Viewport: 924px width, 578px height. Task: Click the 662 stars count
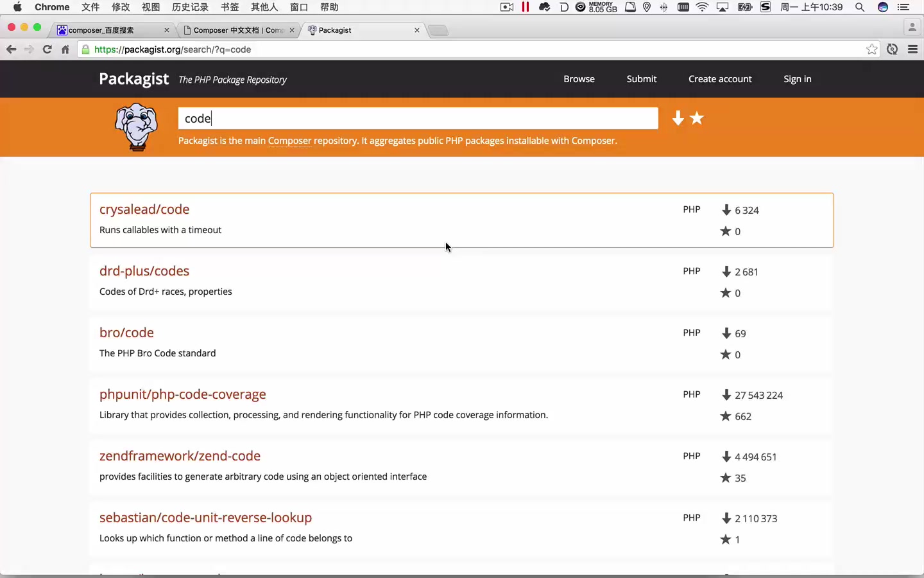(743, 416)
